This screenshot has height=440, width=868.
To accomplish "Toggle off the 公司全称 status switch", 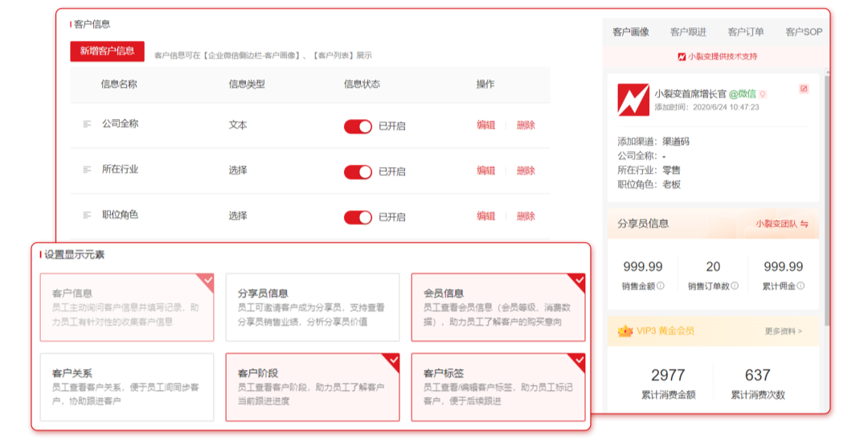I will (358, 126).
